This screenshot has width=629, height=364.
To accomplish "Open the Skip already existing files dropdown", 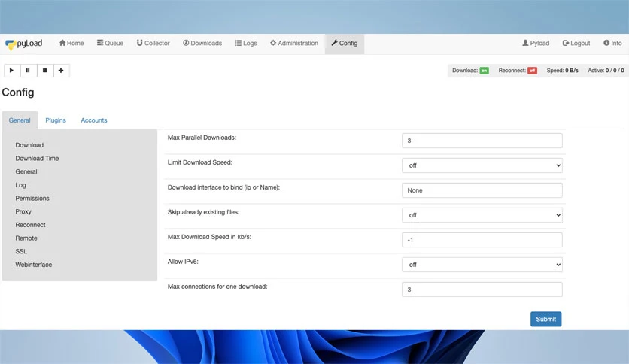I will point(482,215).
